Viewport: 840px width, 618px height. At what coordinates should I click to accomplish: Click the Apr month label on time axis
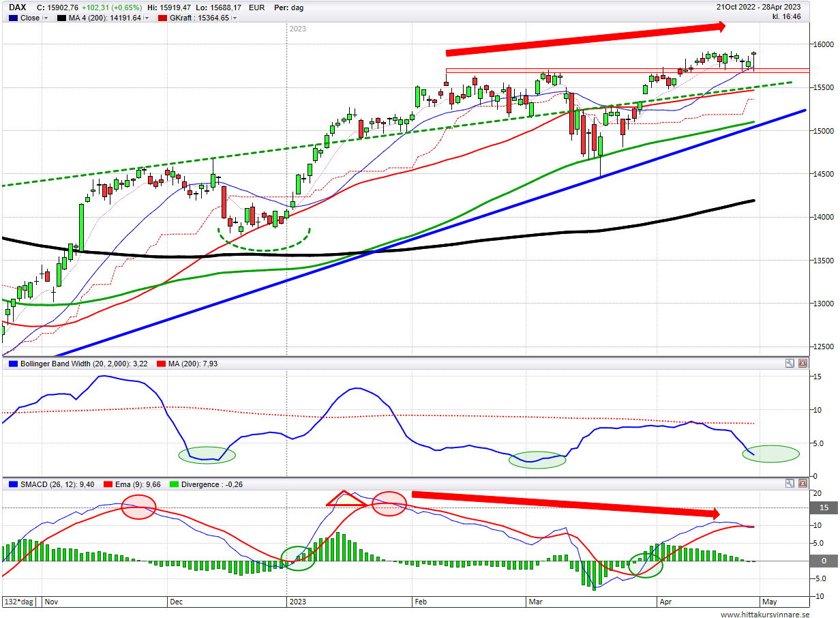(665, 602)
